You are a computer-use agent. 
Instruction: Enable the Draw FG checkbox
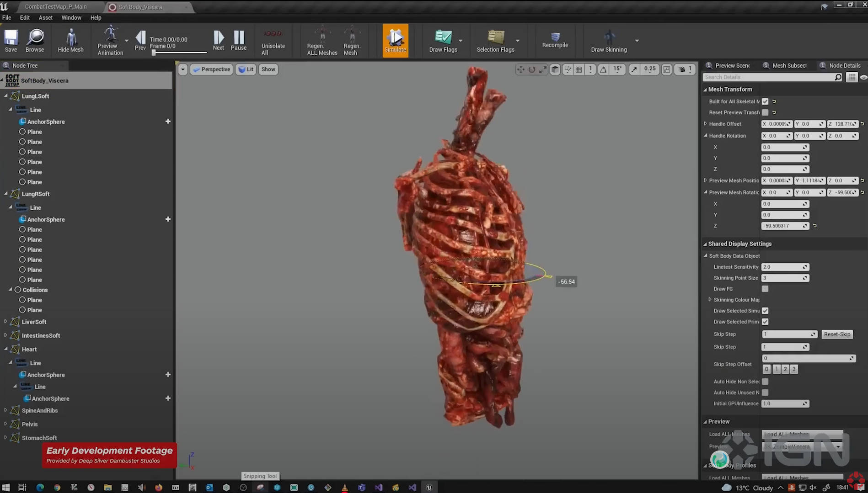pyautogui.click(x=765, y=289)
